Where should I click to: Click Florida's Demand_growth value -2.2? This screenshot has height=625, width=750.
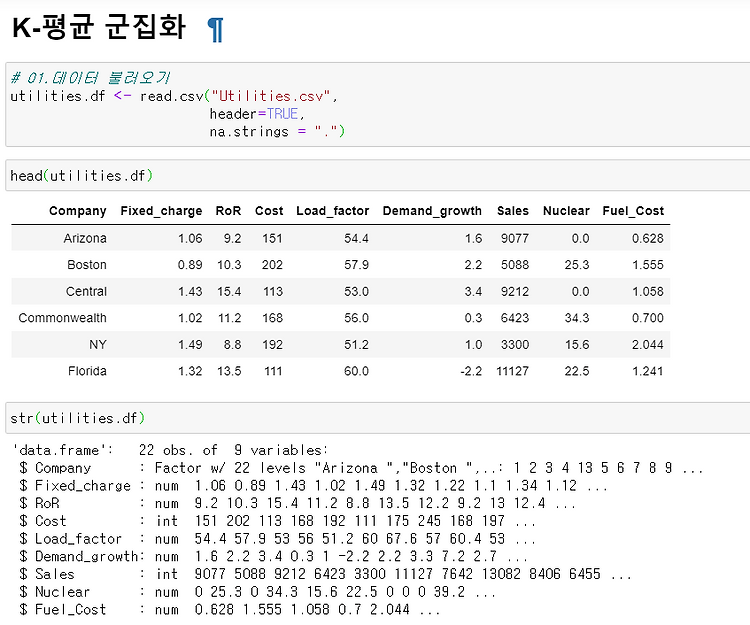click(x=471, y=371)
